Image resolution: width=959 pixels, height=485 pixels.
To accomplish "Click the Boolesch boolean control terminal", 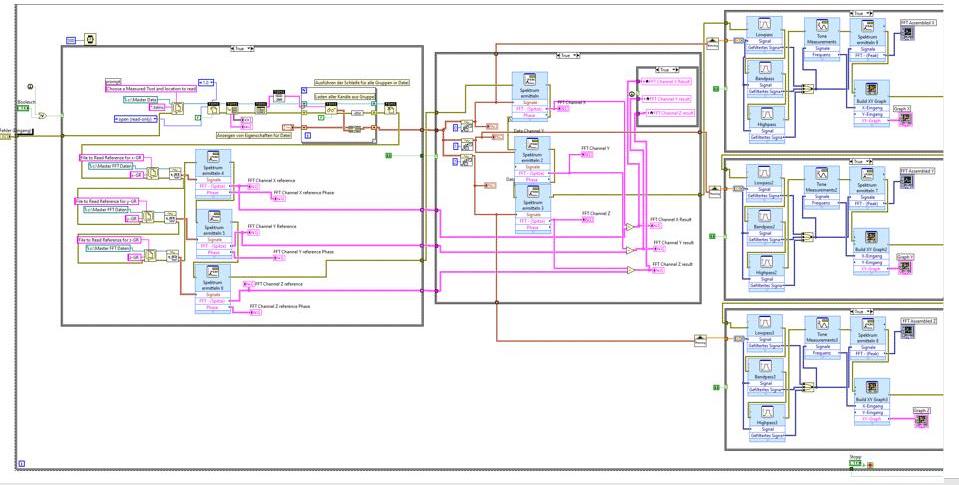I will point(23,108).
